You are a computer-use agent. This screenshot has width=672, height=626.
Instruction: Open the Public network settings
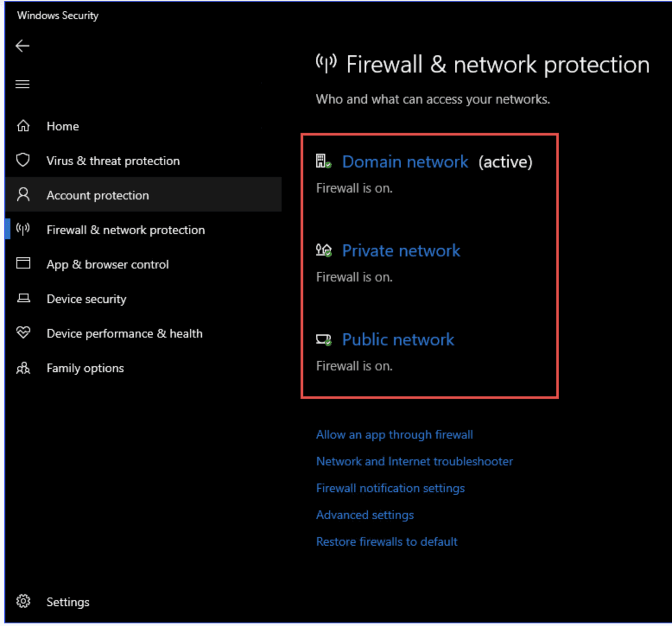click(x=398, y=340)
